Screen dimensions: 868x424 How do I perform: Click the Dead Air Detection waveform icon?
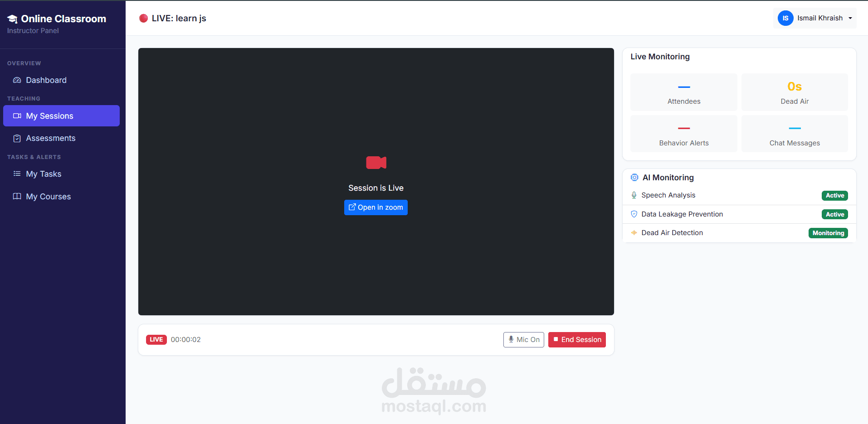tap(634, 233)
